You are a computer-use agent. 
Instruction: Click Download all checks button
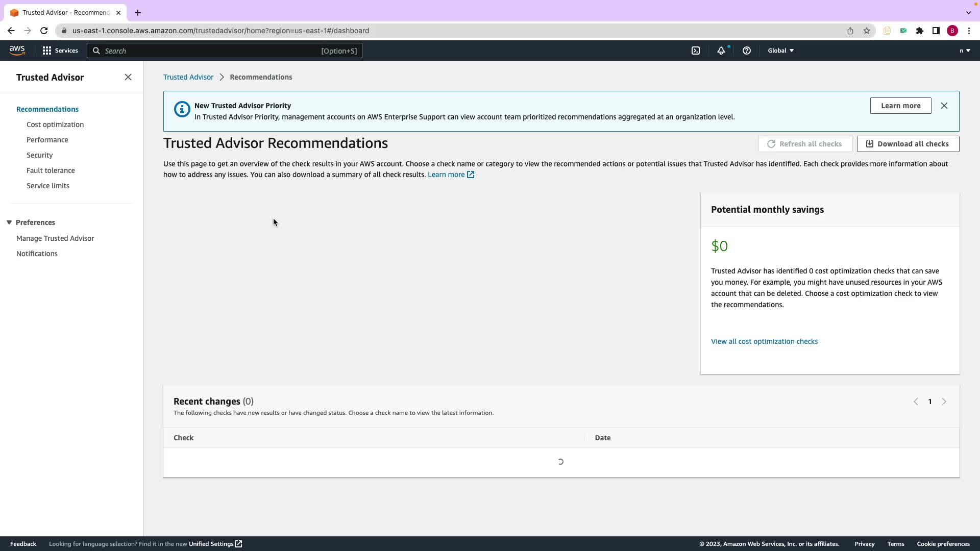pyautogui.click(x=908, y=144)
